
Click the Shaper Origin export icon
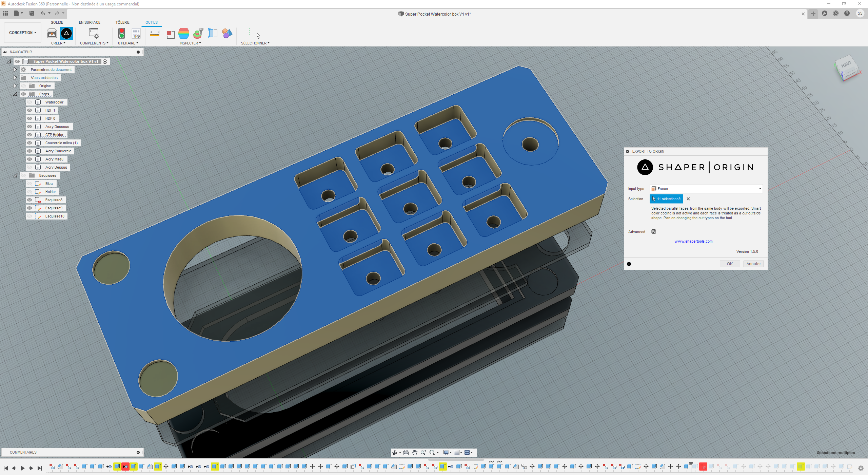[x=66, y=33]
